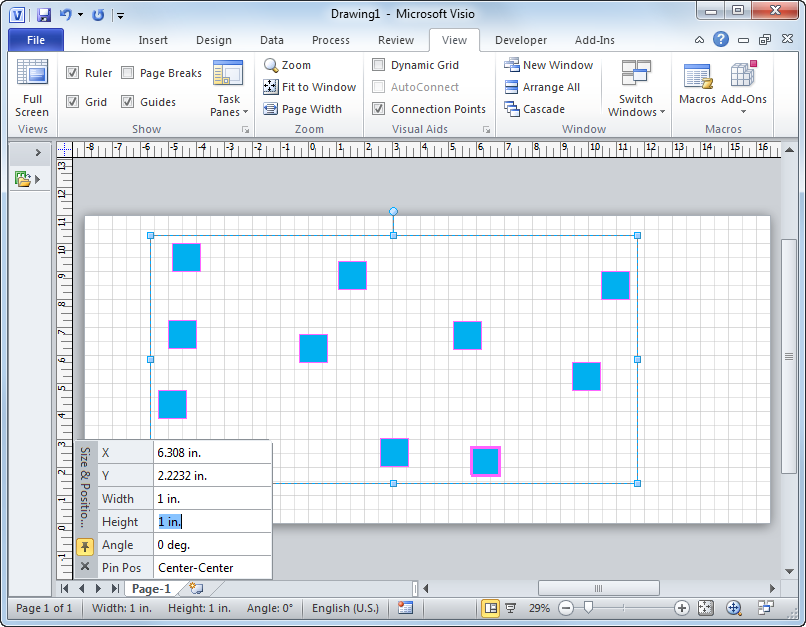
Task: Enable the Page Breaks checkbox
Action: click(128, 73)
